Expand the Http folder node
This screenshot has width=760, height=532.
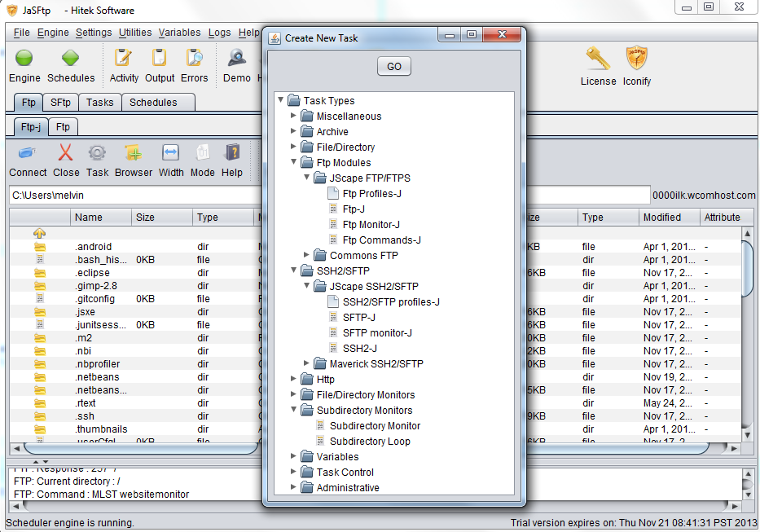pos(293,378)
